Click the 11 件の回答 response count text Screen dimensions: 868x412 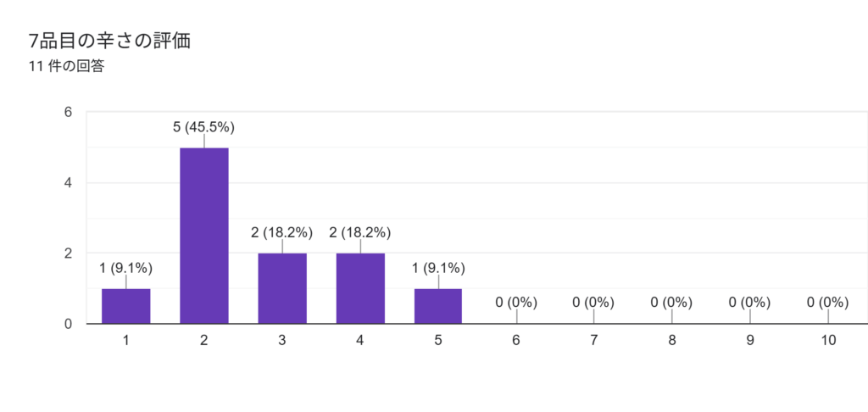pyautogui.click(x=66, y=66)
